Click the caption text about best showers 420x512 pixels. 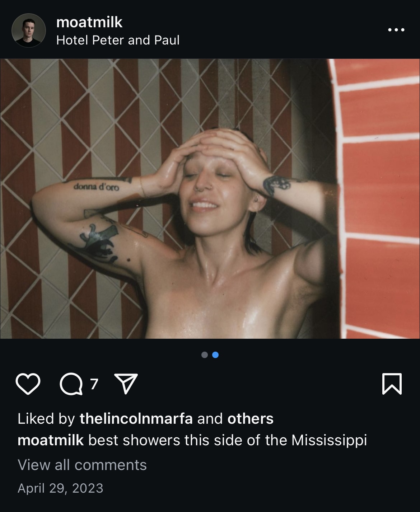[x=228, y=440]
